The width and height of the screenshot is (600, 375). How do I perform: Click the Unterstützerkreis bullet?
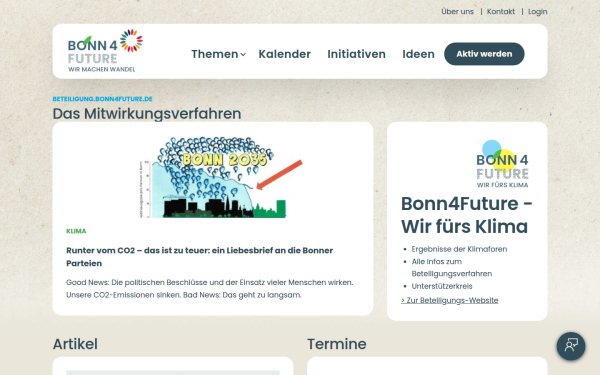[442, 286]
